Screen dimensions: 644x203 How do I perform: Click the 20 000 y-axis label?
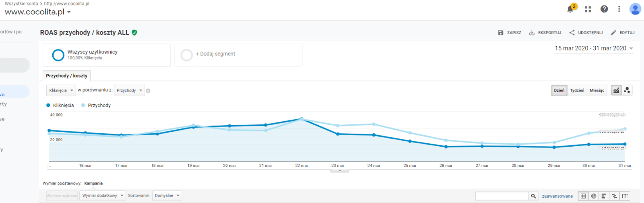click(x=56, y=140)
